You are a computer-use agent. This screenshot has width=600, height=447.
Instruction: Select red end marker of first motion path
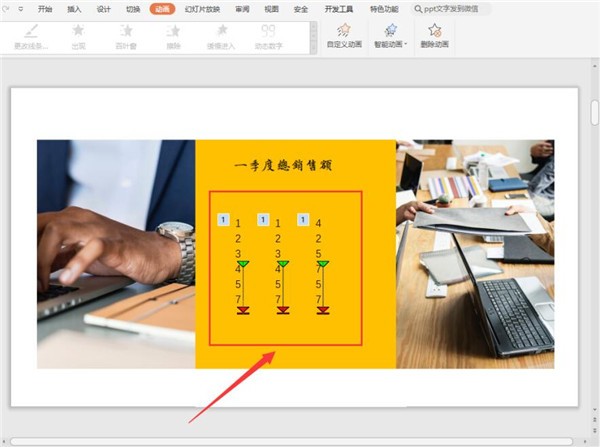point(243,310)
